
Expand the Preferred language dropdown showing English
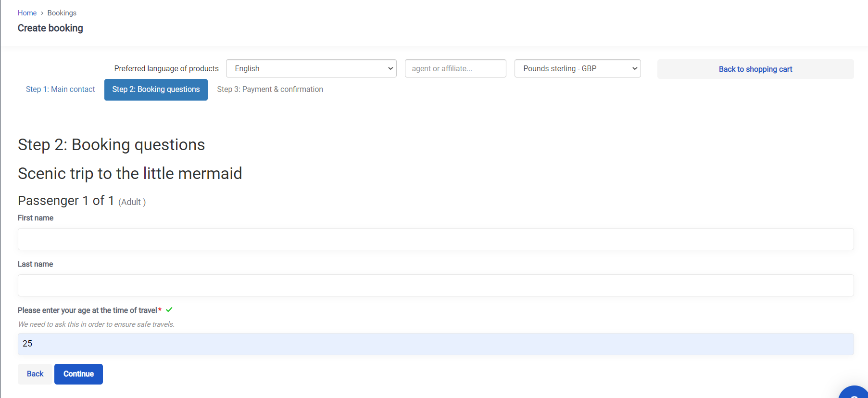point(311,68)
